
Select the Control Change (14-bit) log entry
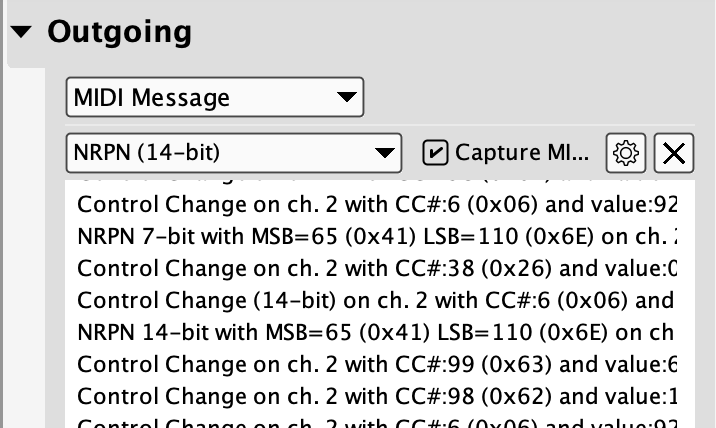coord(378,299)
